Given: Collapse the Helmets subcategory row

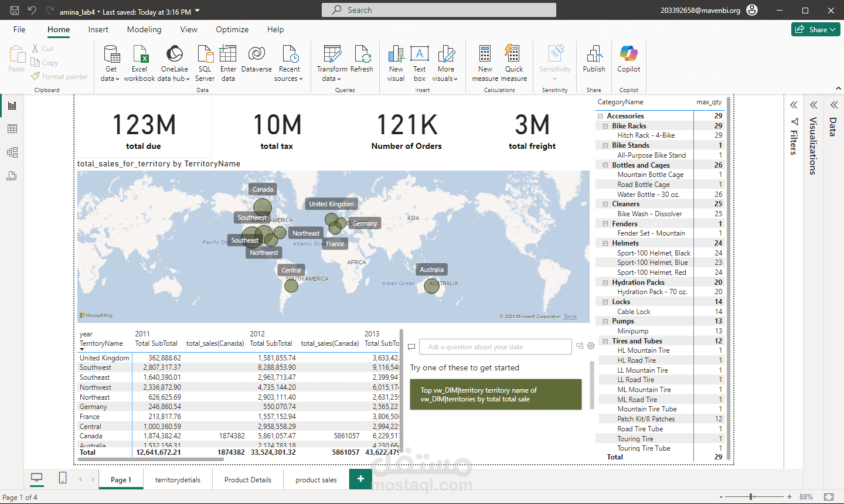Looking at the screenshot, I should point(605,243).
